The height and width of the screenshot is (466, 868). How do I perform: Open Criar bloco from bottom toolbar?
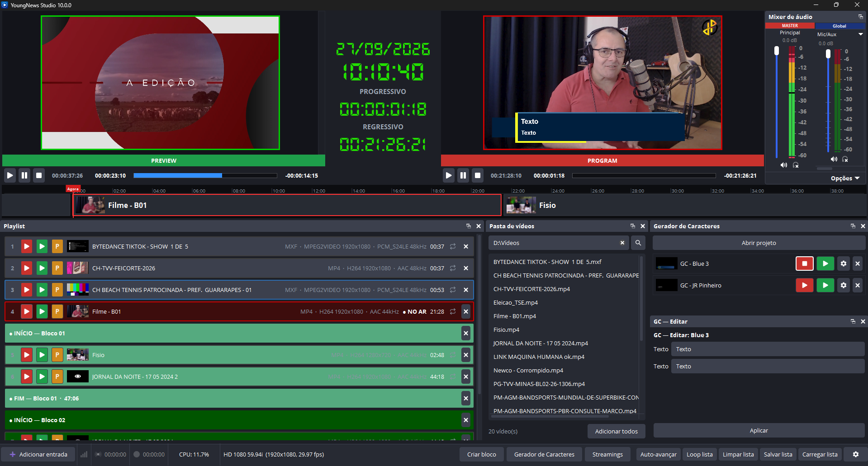[x=482, y=454]
